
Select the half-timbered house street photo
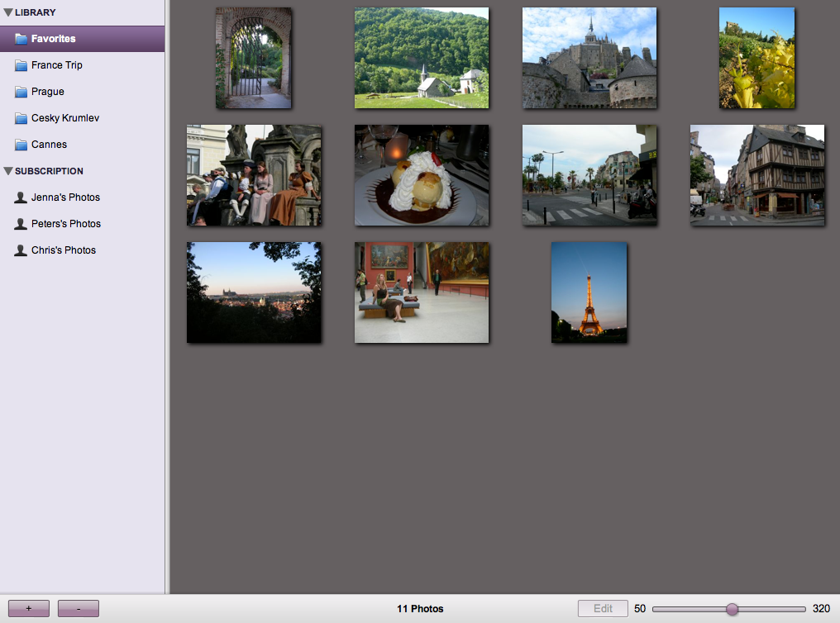coord(757,175)
